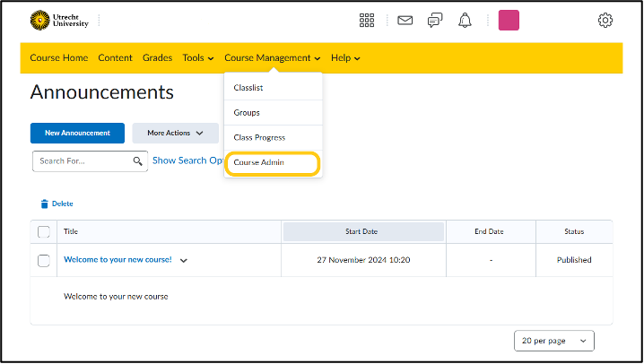This screenshot has width=644, height=364.
Task: Open the admin tools gear icon
Action: (x=605, y=20)
